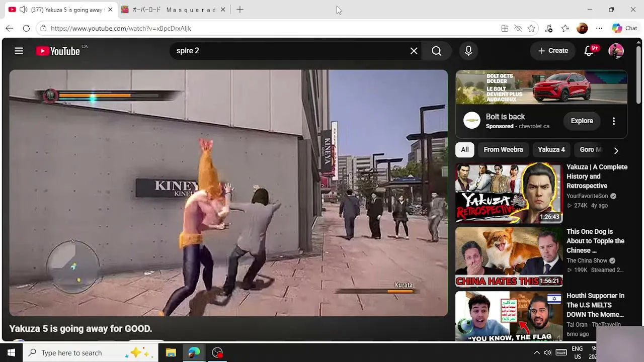Viewport: 644px width, 362px height.
Task: Open the system volume control
Action: point(548,352)
